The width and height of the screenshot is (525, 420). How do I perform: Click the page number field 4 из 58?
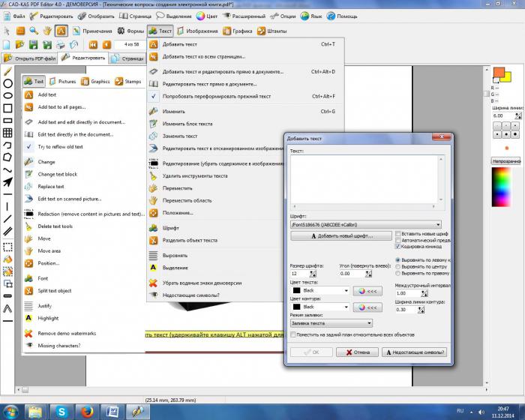pos(131,44)
